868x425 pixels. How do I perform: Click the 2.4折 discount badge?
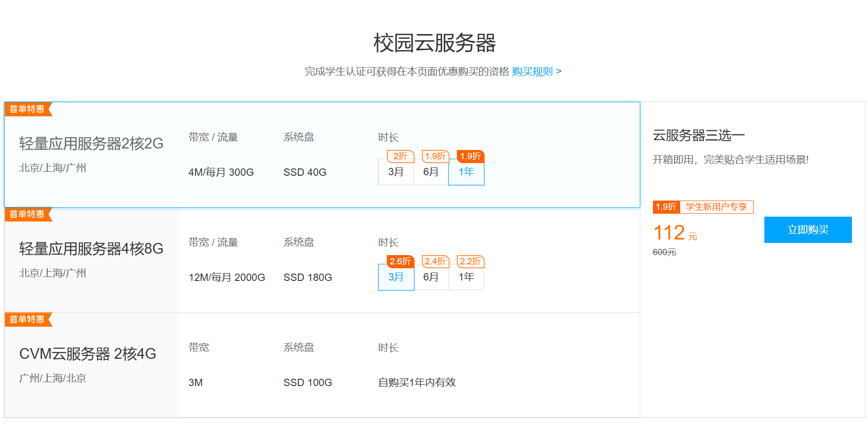coord(435,261)
